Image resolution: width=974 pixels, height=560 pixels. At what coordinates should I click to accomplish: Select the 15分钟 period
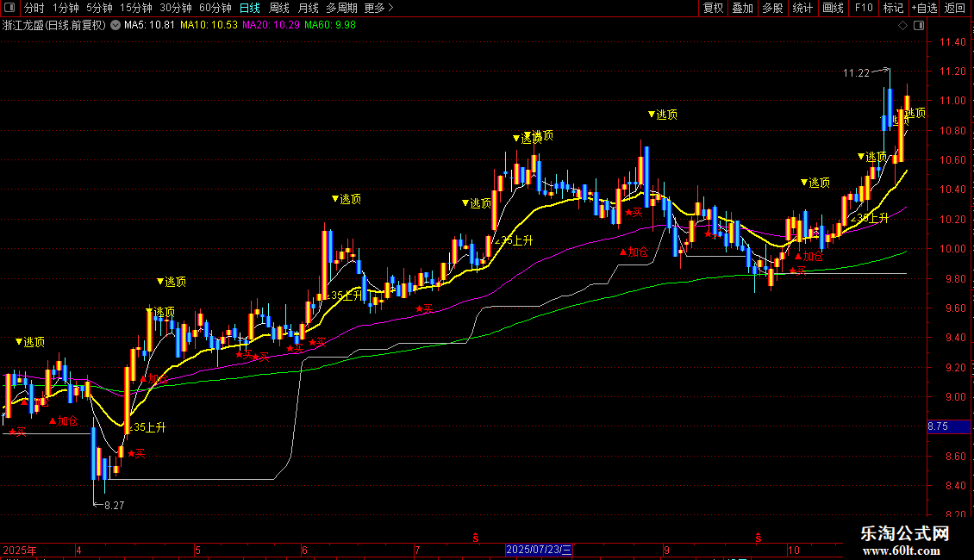136,8
